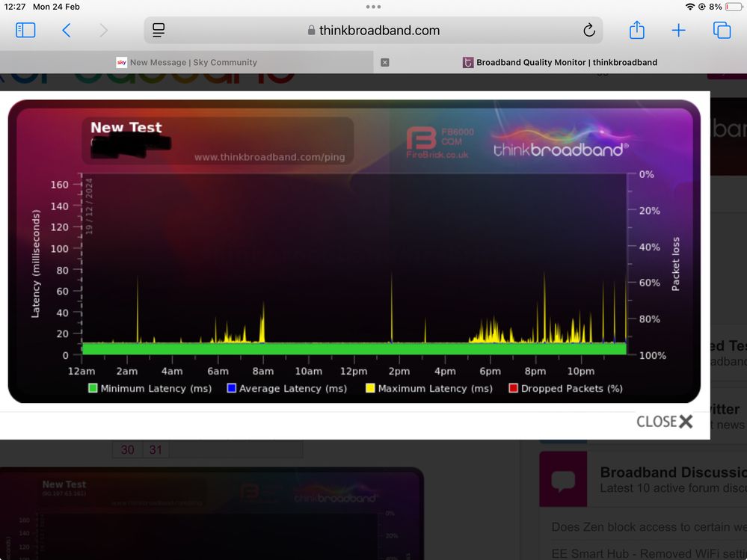Reload the thinkbroadband page
This screenshot has height=560, width=747.
tap(588, 31)
